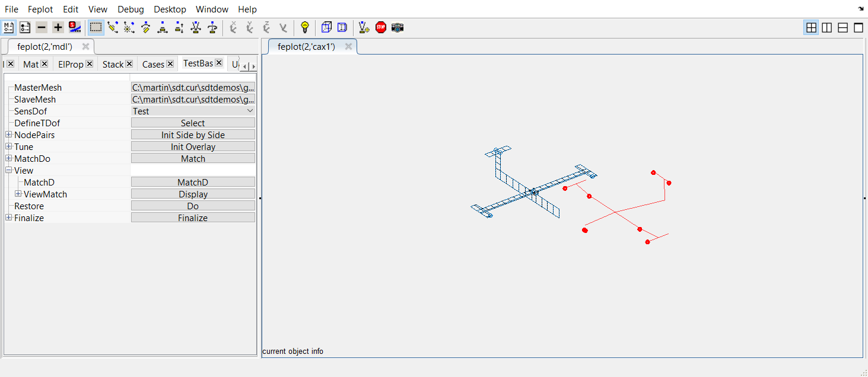Open the Feplot menu
This screenshot has width=868, height=377.
tap(40, 9)
